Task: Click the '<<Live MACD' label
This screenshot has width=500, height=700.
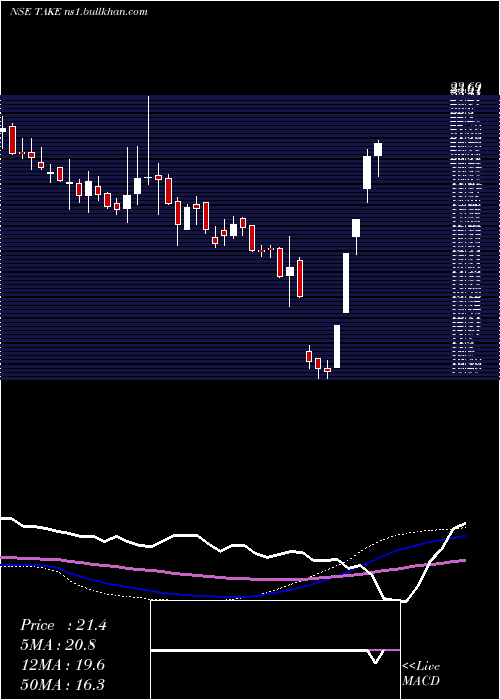Action: 421,674
